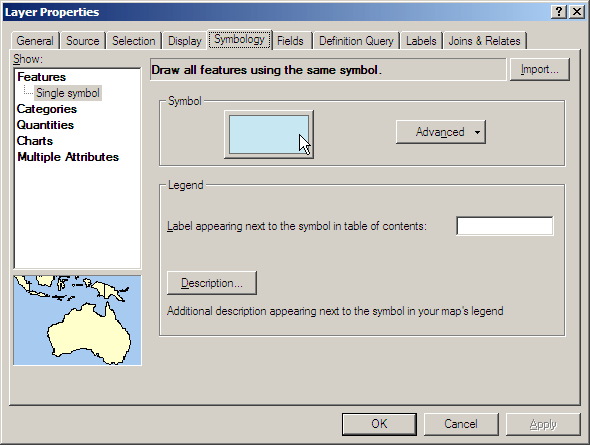Open the General tab
Image resolution: width=590 pixels, height=445 pixels.
[x=35, y=41]
